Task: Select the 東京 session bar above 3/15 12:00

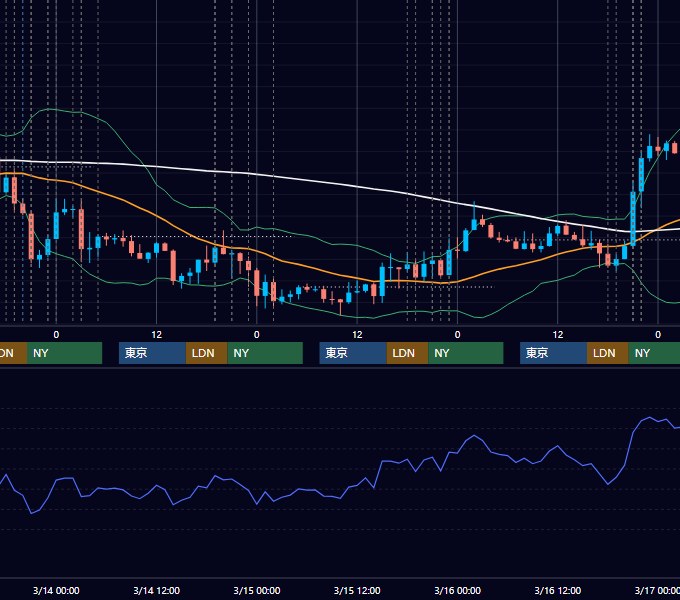Action: tap(353, 353)
